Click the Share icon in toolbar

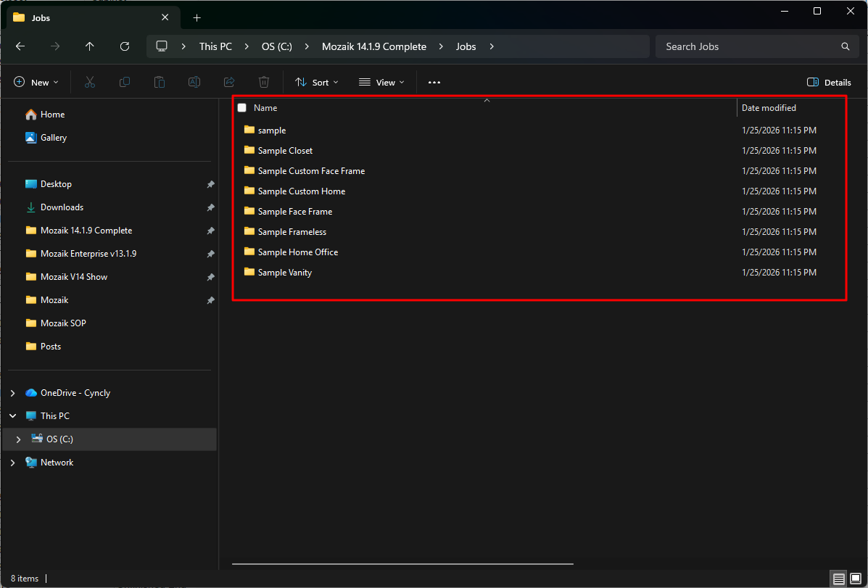point(229,83)
